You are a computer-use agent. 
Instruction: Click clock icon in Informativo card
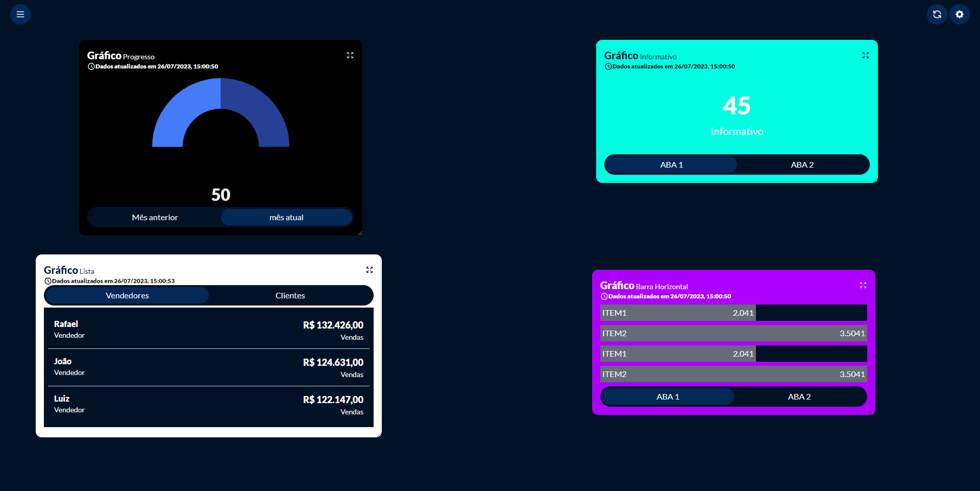(608, 66)
